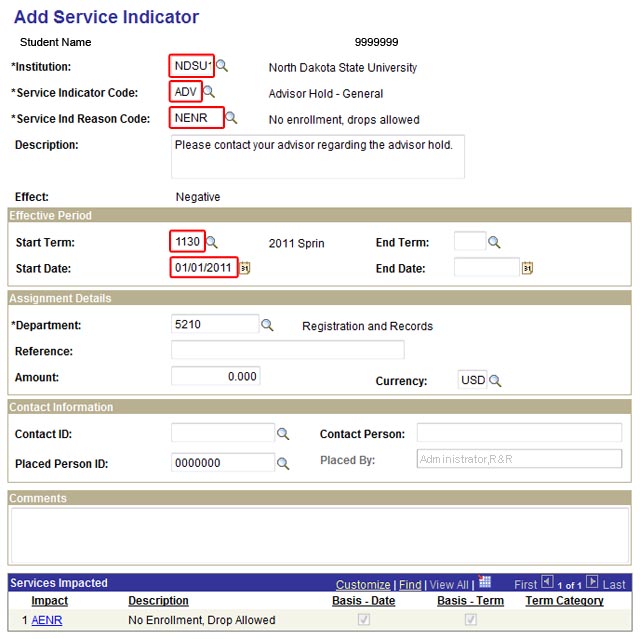Image resolution: width=640 pixels, height=639 pixels.
Task: Click the Department lookup magnifier icon
Action: 267,325
